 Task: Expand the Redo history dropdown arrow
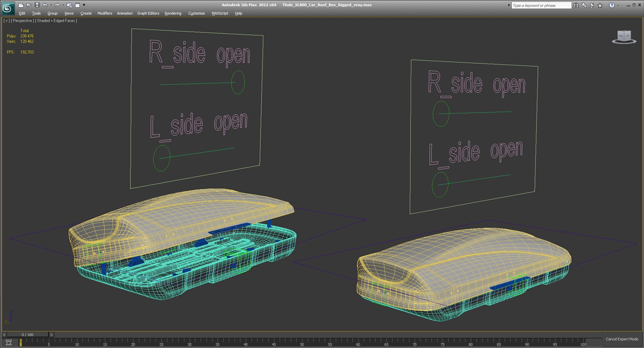pos(63,5)
